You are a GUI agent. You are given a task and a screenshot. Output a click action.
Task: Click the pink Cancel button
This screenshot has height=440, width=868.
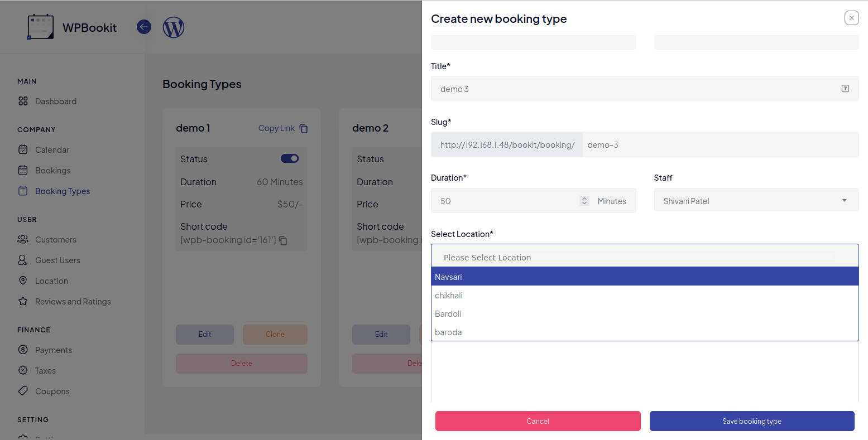(538, 421)
